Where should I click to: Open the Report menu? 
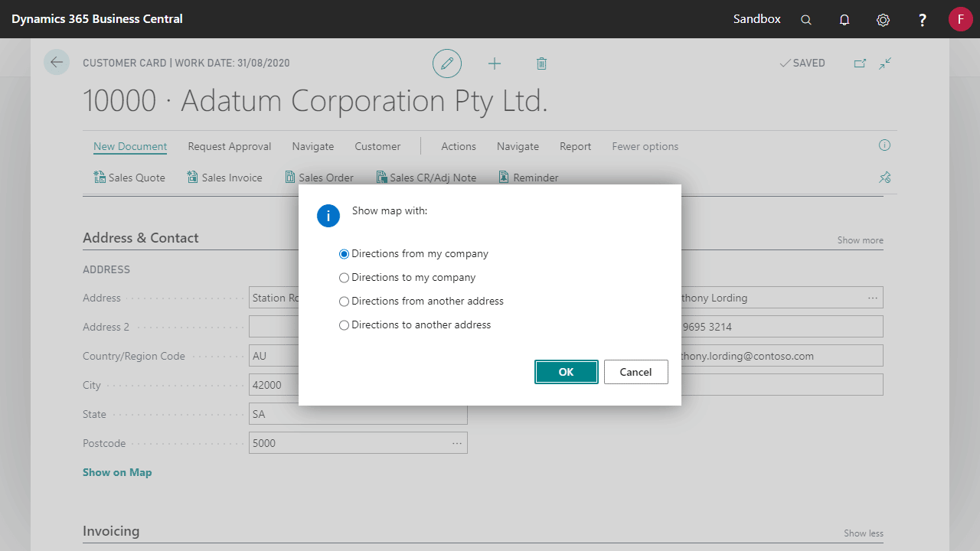click(x=575, y=146)
